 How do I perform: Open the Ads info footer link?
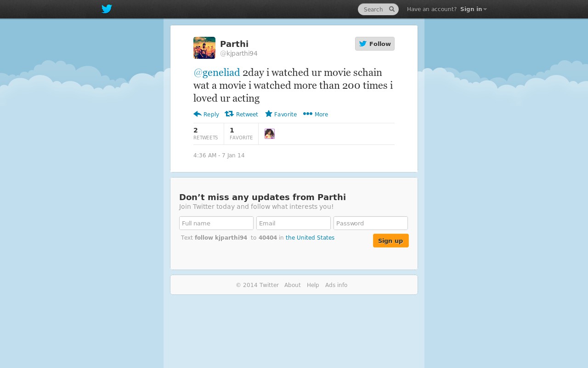click(x=336, y=285)
